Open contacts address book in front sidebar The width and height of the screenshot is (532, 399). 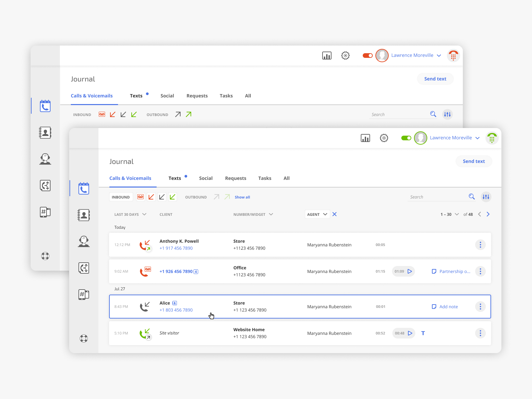(84, 215)
